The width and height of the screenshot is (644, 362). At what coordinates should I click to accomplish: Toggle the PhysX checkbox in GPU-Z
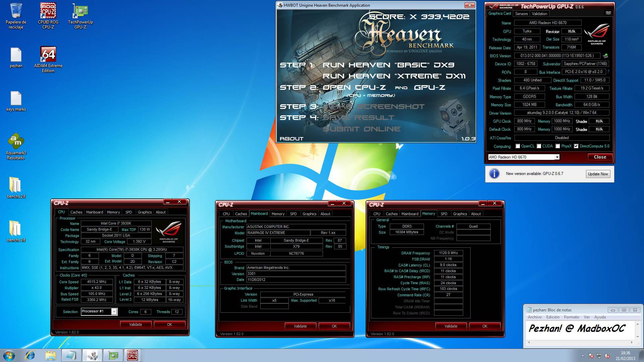(557, 146)
